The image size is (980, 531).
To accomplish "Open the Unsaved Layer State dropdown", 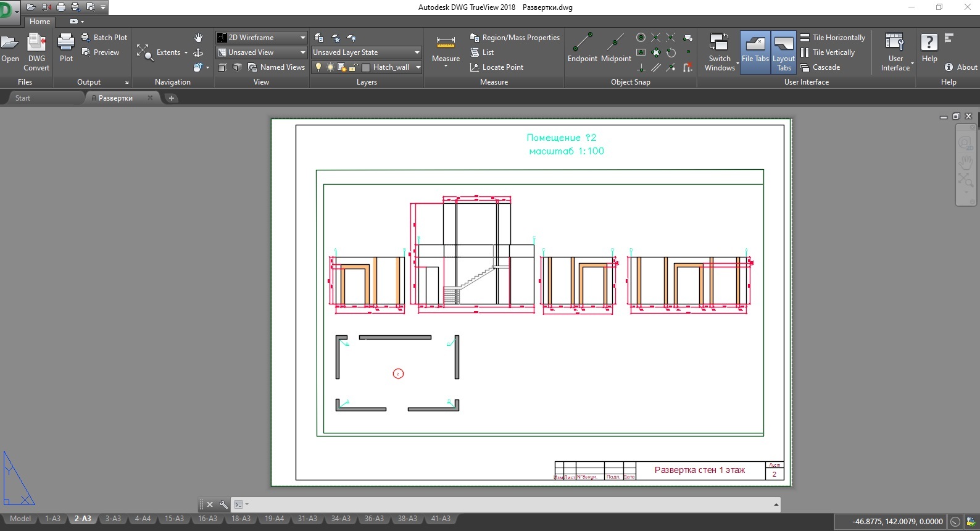I will (x=417, y=52).
